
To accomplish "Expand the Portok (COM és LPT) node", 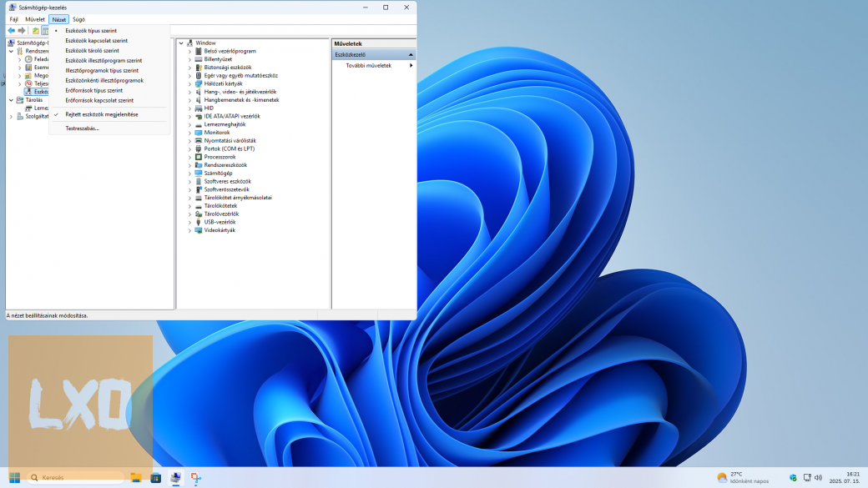I will click(x=189, y=149).
